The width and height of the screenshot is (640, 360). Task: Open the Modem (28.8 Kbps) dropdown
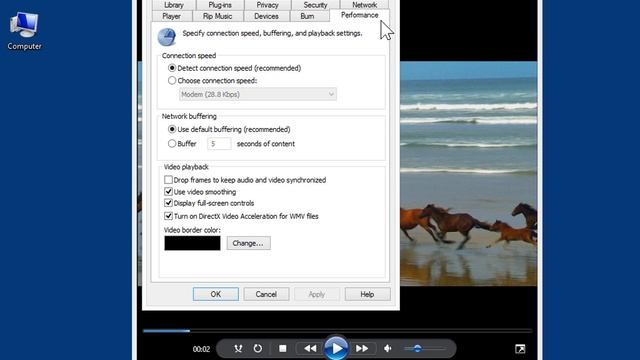[x=258, y=94]
